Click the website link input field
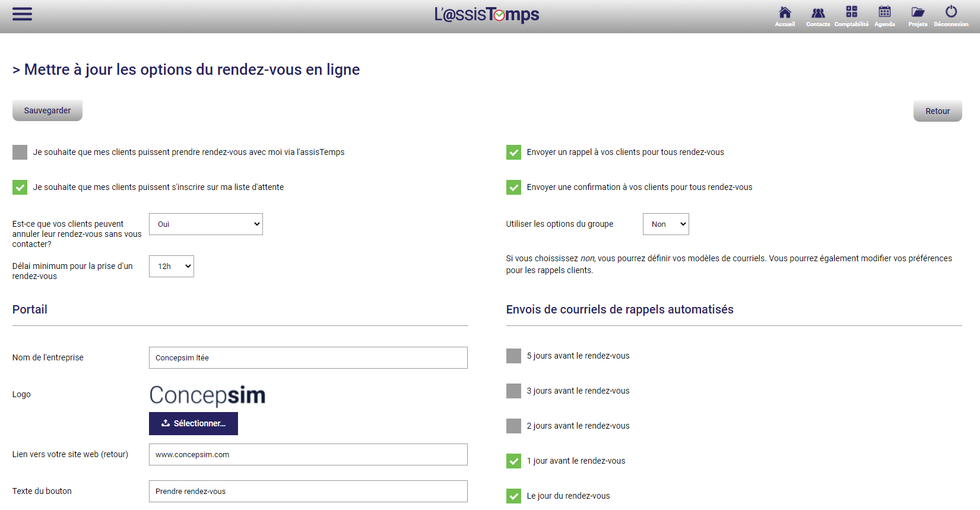980x510 pixels. point(308,455)
